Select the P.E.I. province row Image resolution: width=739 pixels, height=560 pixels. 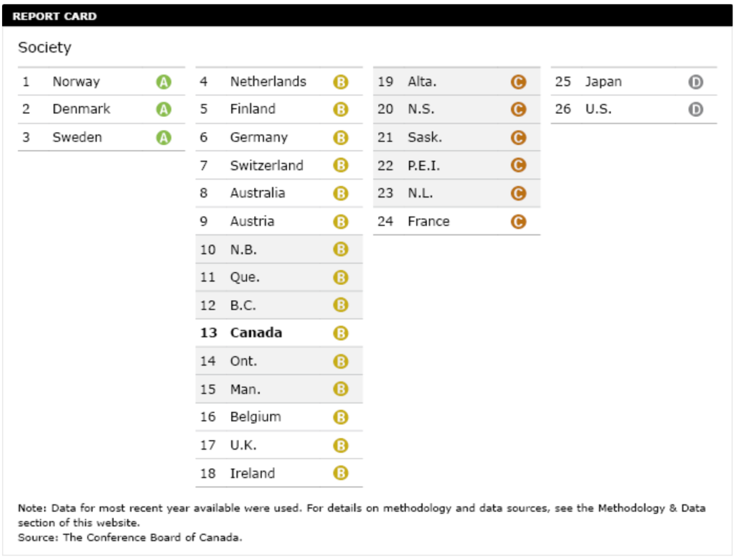(424, 165)
